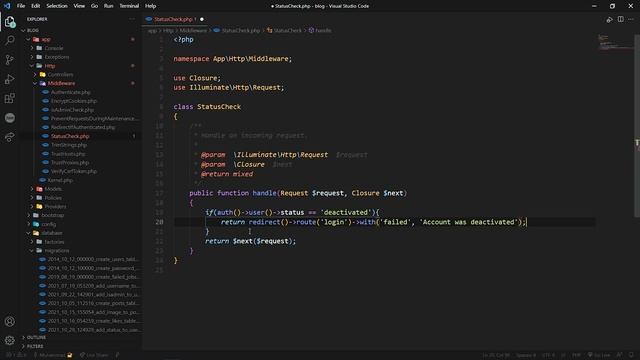
Task: Open the editor More Actions ellipsis
Action: tap(631, 19)
